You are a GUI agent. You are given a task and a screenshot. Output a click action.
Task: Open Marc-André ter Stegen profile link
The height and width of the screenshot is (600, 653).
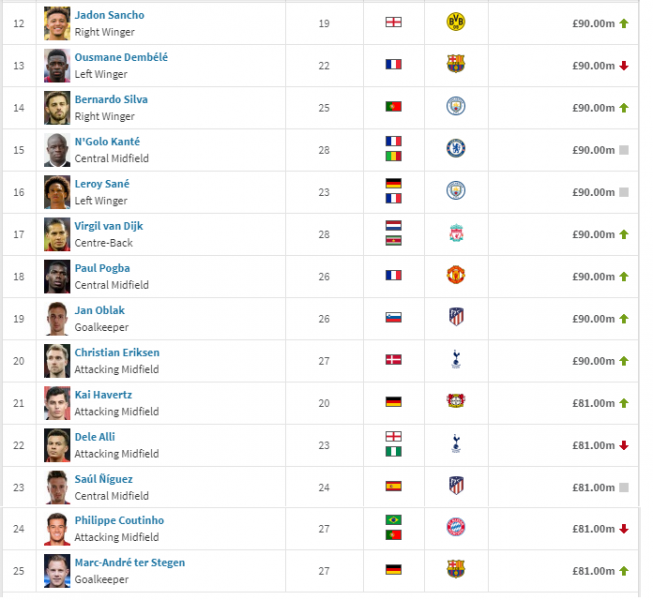(x=129, y=562)
